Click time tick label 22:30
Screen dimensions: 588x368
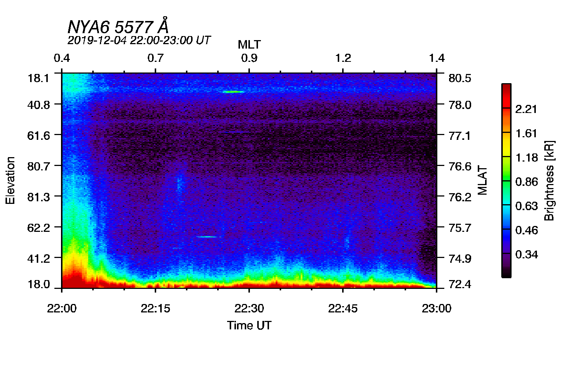249,308
